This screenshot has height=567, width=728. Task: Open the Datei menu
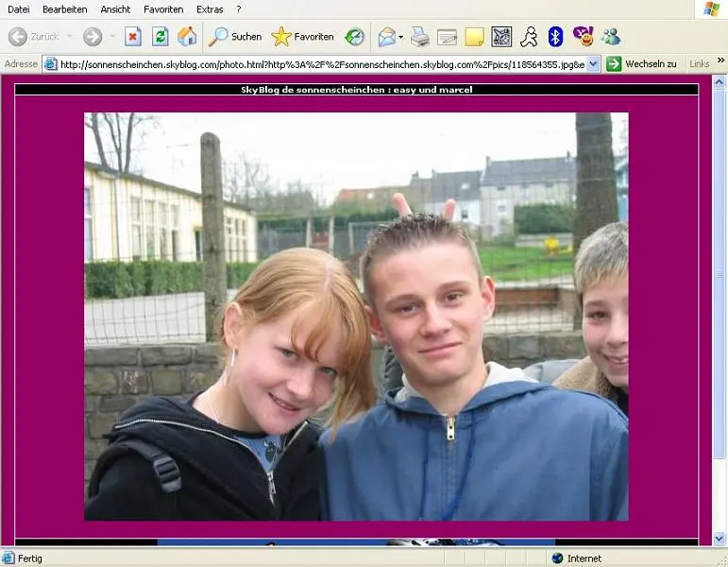19,9
